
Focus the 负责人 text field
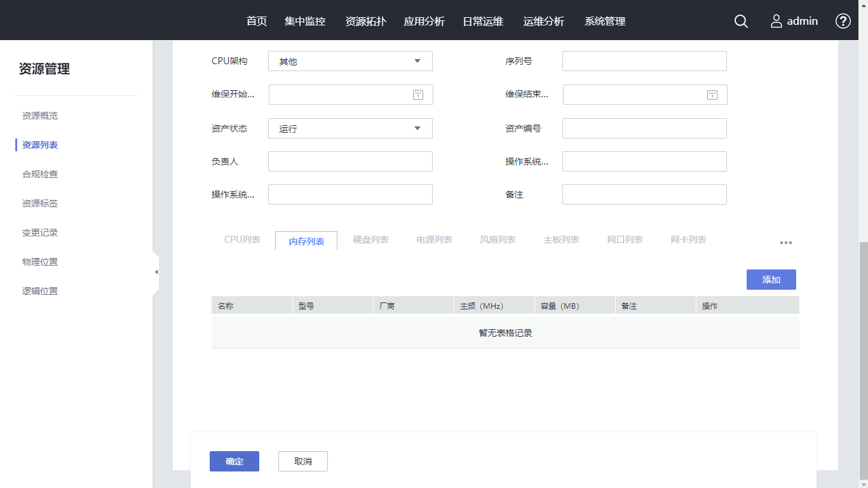tap(350, 161)
